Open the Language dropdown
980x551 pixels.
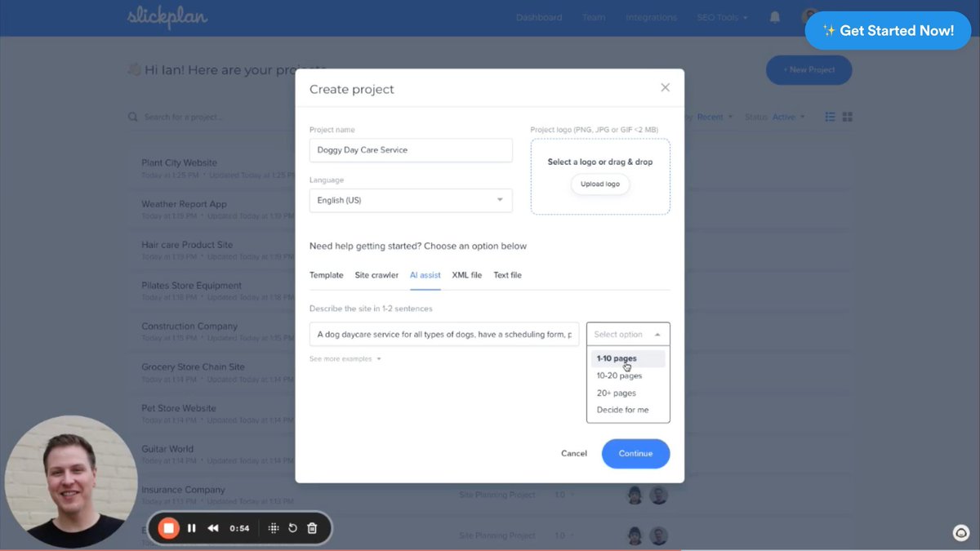pos(410,200)
